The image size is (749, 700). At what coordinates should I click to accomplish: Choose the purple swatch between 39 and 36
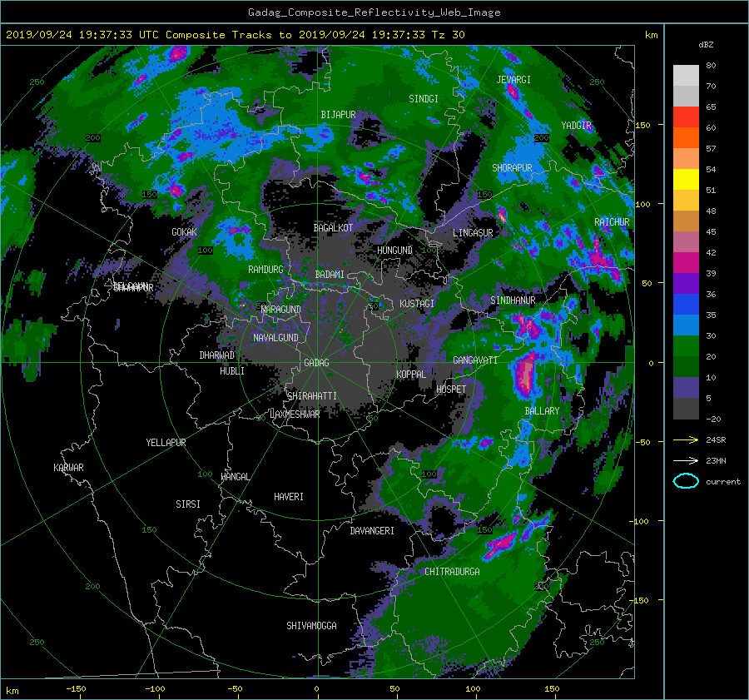click(686, 283)
